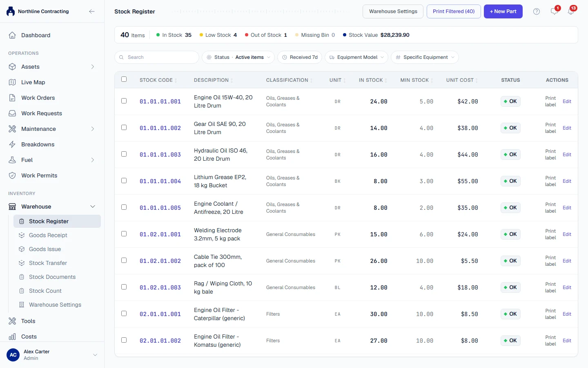Select the checkbox for stock 01.01.01.001

click(124, 101)
